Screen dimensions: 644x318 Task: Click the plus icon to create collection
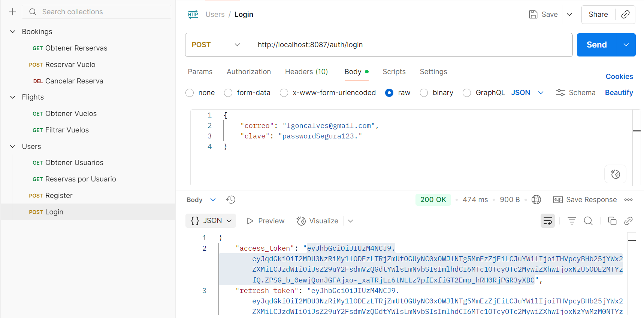(x=12, y=12)
